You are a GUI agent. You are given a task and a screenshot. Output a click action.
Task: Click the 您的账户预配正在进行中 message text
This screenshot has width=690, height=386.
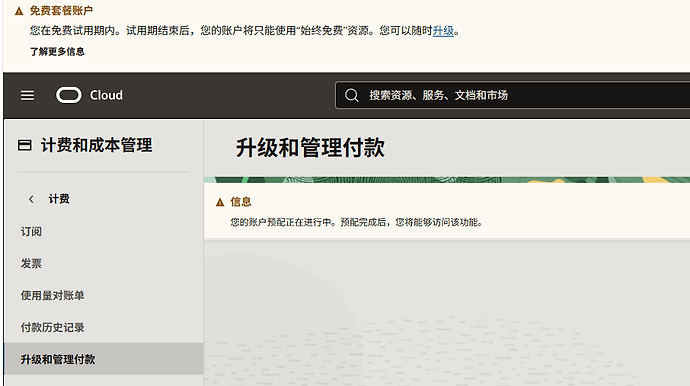point(356,222)
